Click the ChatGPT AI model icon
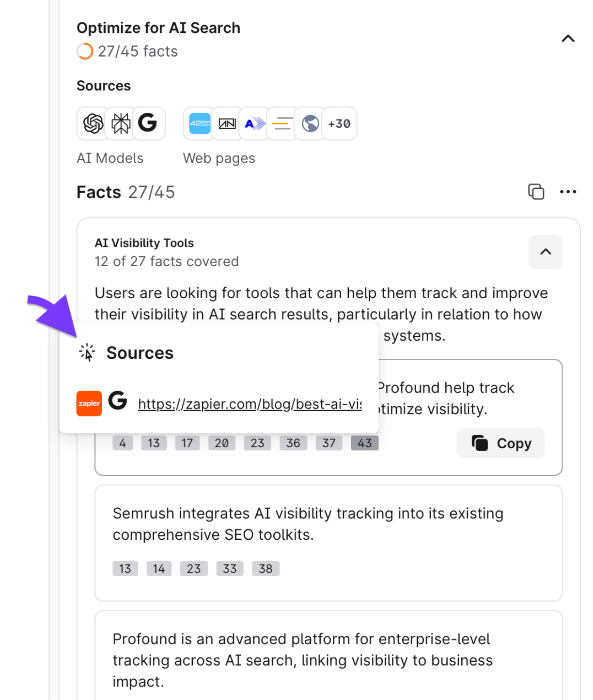The height and width of the screenshot is (700, 593). (93, 124)
